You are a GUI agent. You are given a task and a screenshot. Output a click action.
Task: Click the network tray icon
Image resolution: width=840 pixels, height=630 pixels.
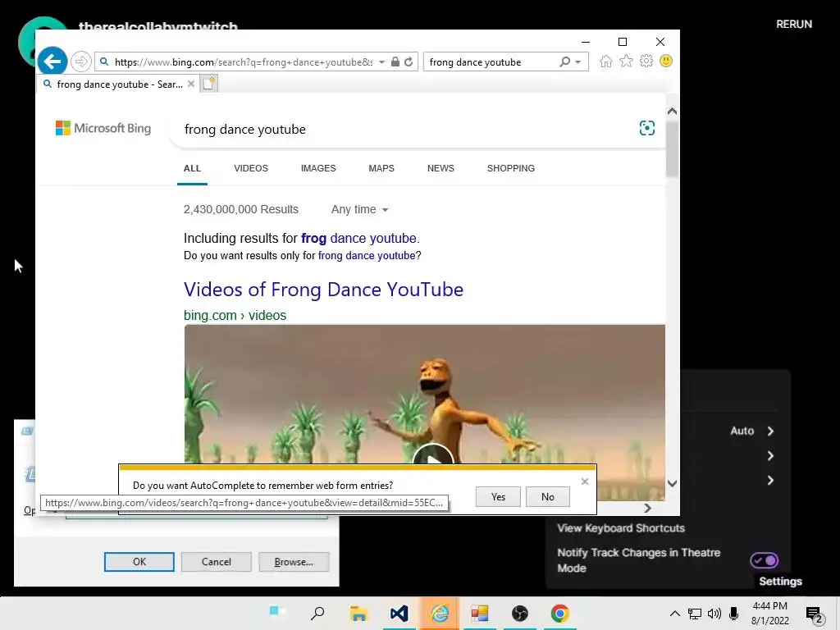pos(695,614)
